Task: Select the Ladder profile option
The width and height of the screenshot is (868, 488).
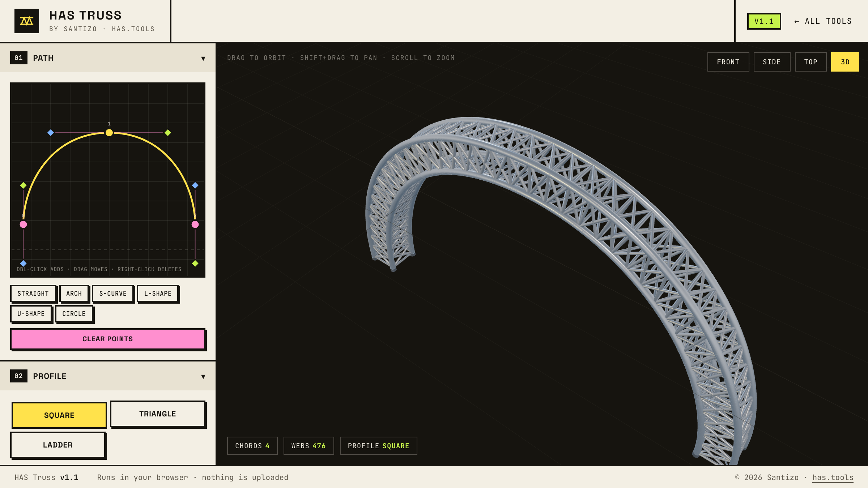Action: [58, 445]
